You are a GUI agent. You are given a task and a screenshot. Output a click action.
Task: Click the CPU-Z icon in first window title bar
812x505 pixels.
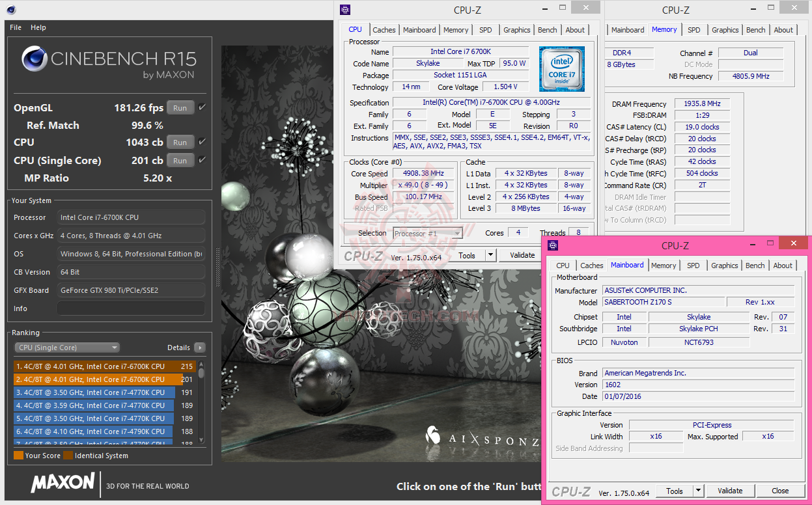(345, 10)
